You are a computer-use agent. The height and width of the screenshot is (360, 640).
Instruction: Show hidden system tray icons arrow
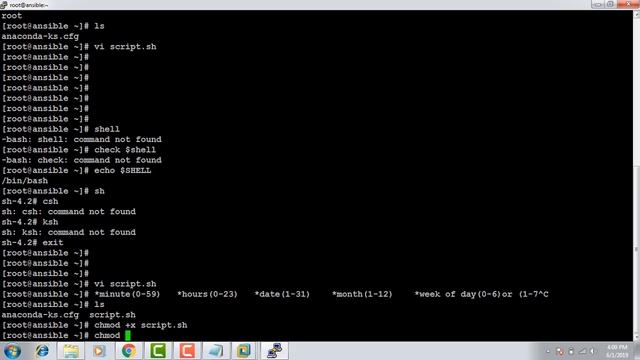click(x=548, y=351)
